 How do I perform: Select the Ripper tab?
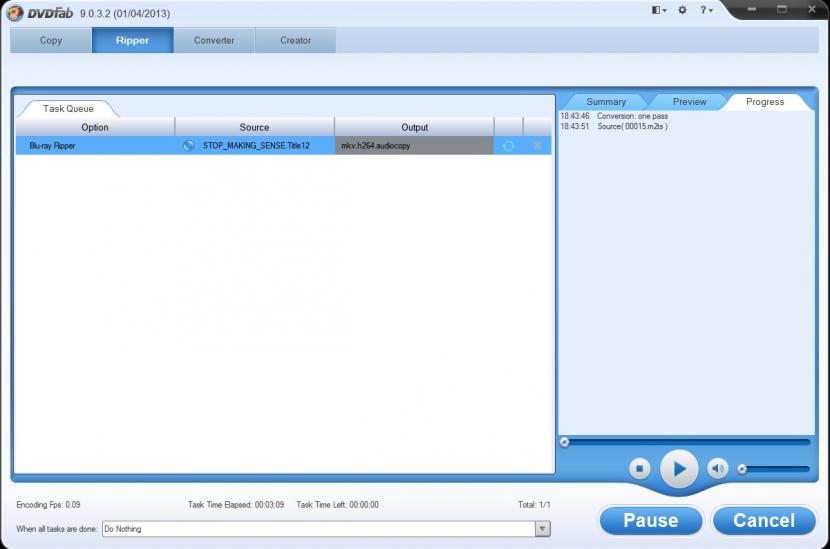(132, 40)
